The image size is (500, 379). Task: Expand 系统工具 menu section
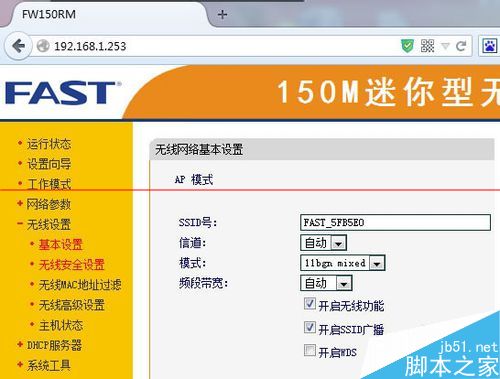(49, 365)
